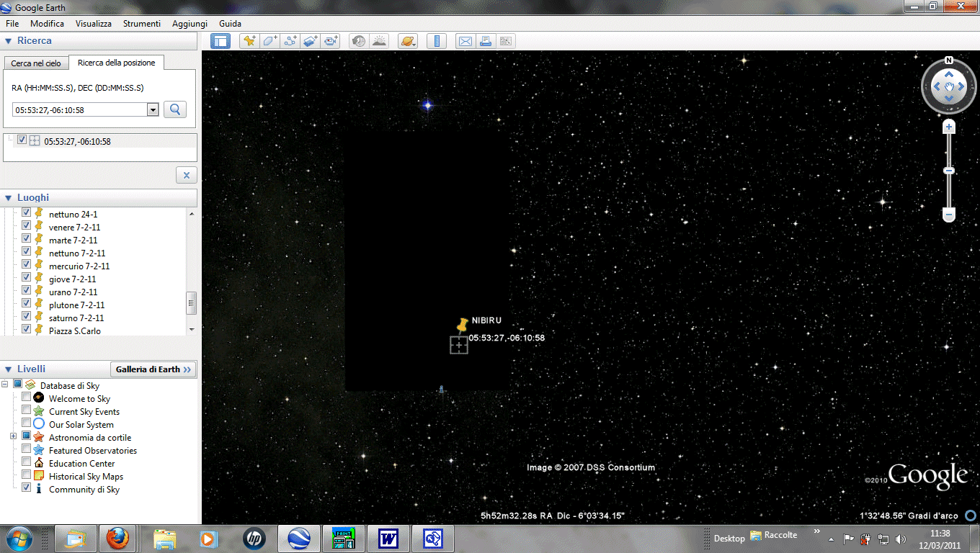Add an image overlay from toolbar
The width and height of the screenshot is (980, 553).
[x=311, y=41]
